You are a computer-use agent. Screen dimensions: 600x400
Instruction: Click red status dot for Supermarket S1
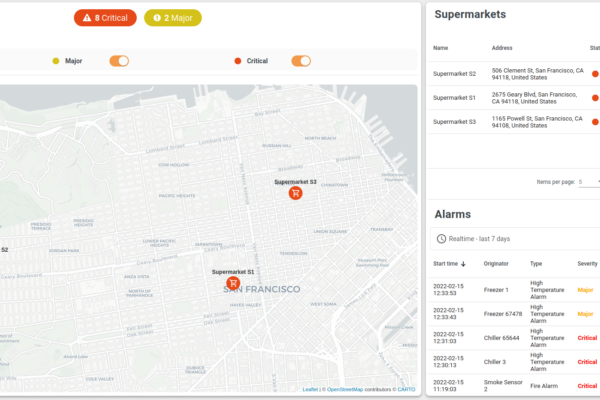(595, 97)
